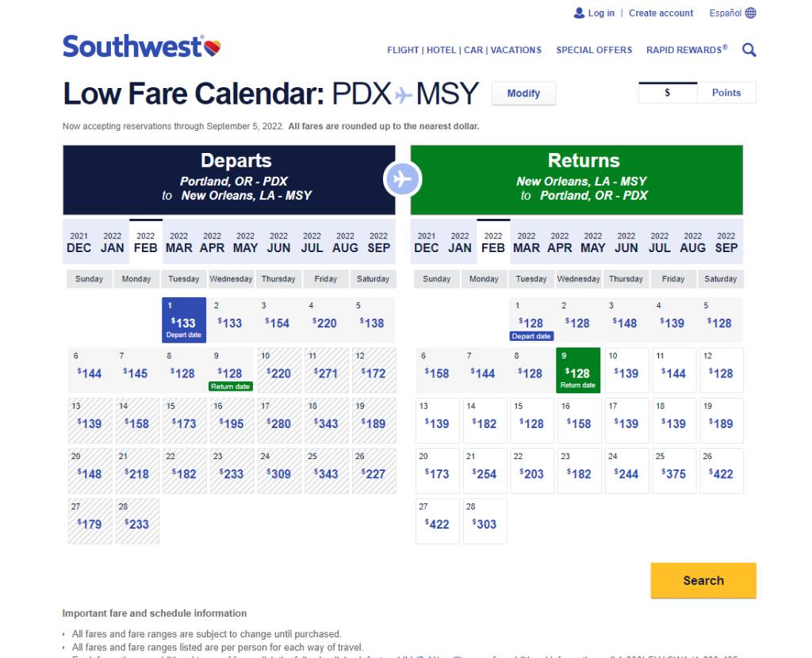Click the February 5 return fare of $128
This screenshot has height=658, width=812.
721,320
